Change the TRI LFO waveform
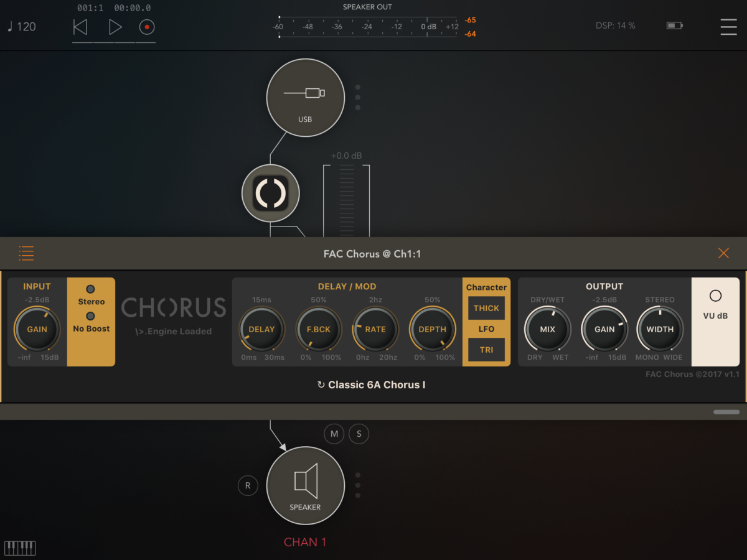 point(486,350)
